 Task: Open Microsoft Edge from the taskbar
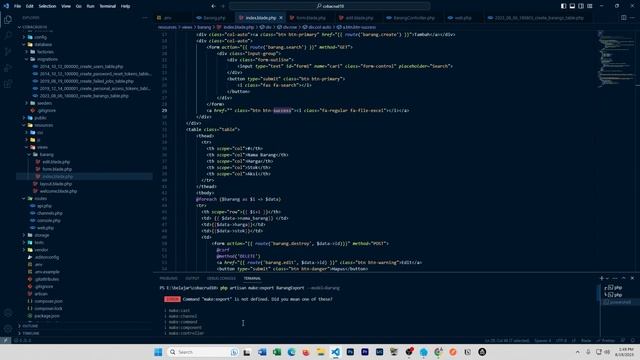[x=291, y=352]
